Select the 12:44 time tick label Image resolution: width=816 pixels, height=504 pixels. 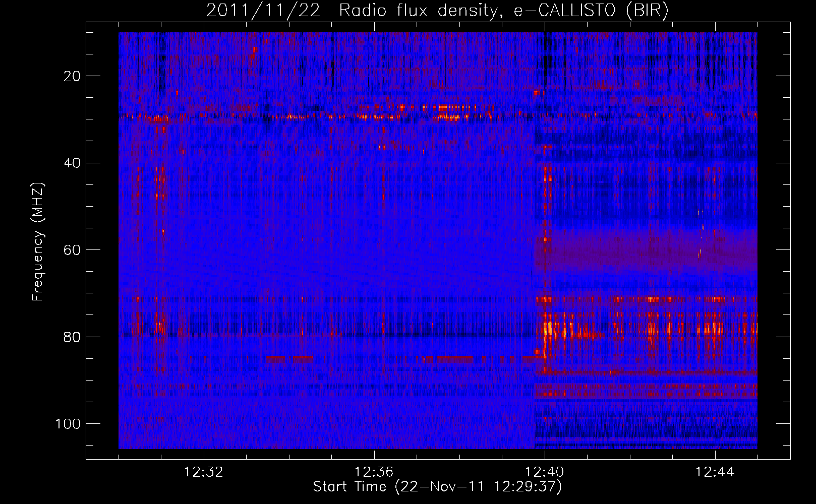[715, 472]
